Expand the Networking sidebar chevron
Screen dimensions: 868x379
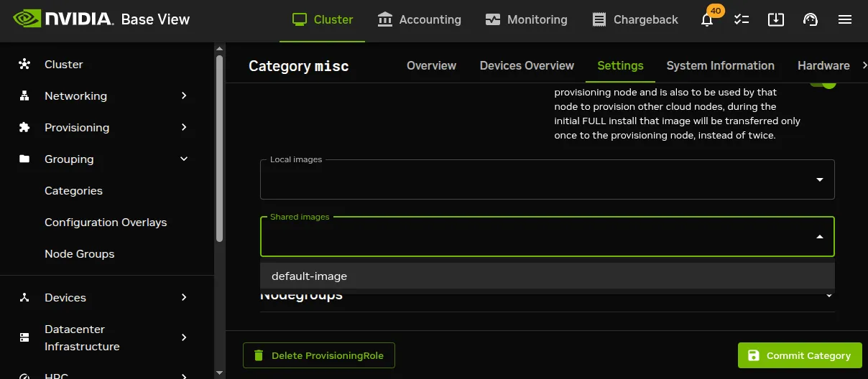point(184,96)
